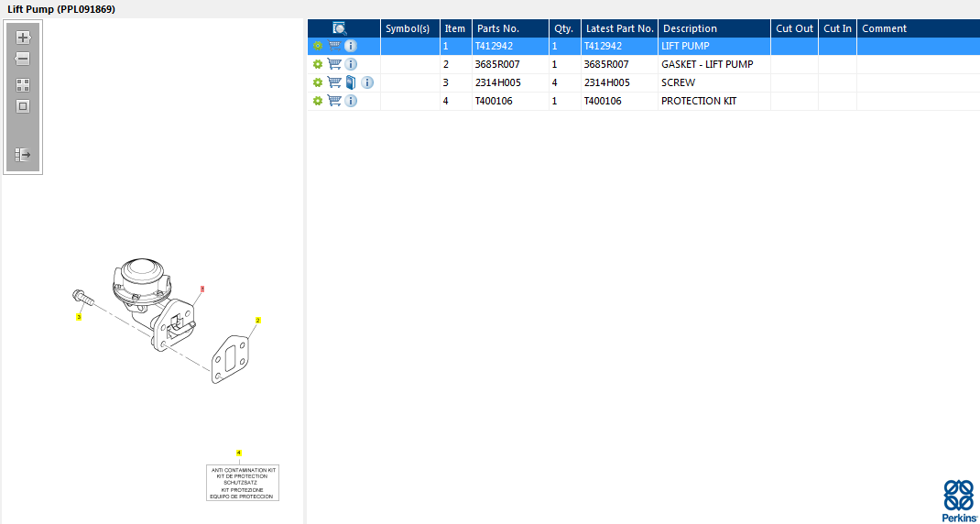The height and width of the screenshot is (524, 980).
Task: Click the four-squares grid view icon
Action: tap(23, 84)
